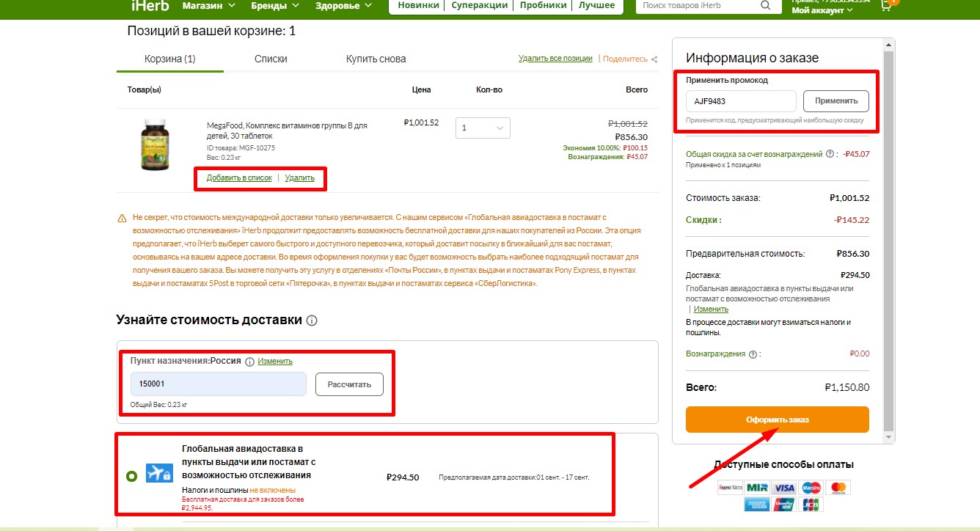The image size is (980, 531).
Task: Switch to the Списки tab
Action: click(271, 59)
